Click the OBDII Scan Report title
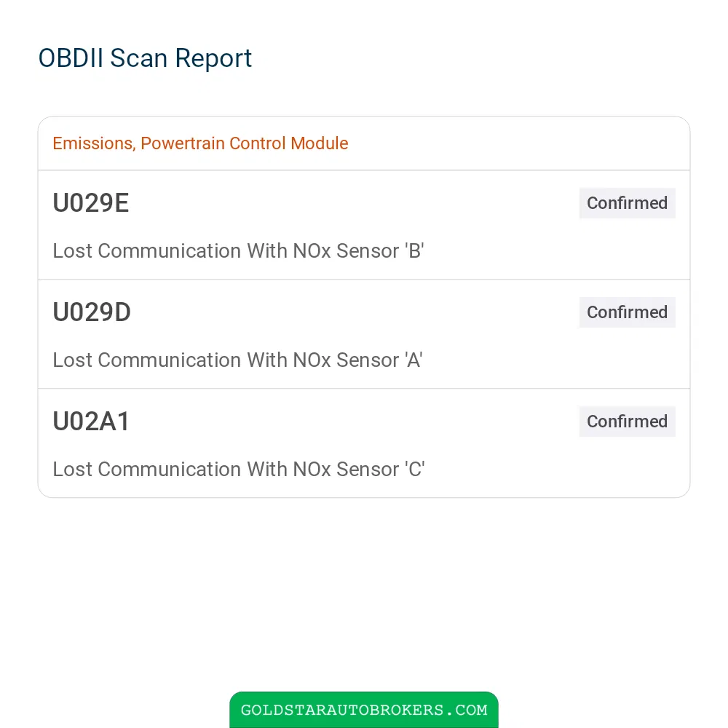The image size is (728, 728). tap(145, 58)
